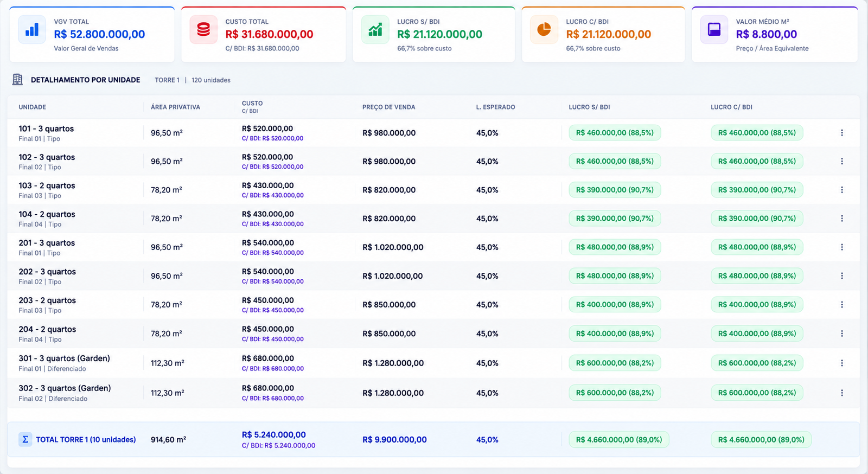Click the 112,30 m² area for unit 301
Image resolution: width=868 pixels, height=474 pixels.
[x=168, y=363]
